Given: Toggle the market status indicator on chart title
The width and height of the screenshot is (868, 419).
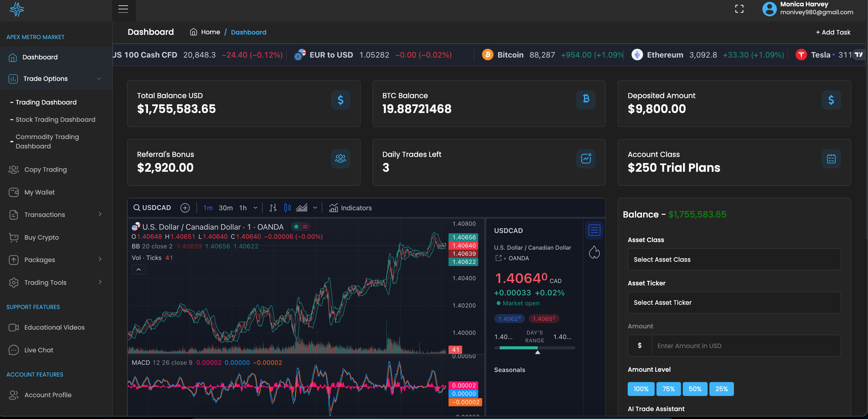Looking at the screenshot, I should [297, 227].
